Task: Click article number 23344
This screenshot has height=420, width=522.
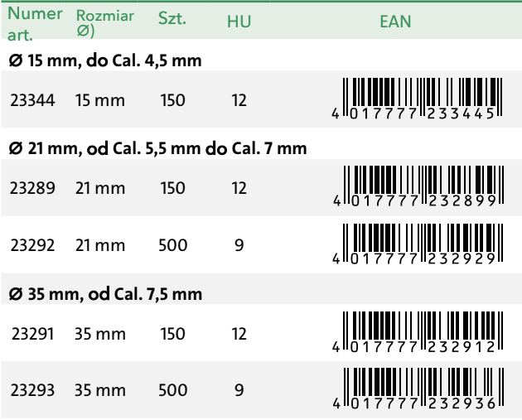Action: pos(32,100)
